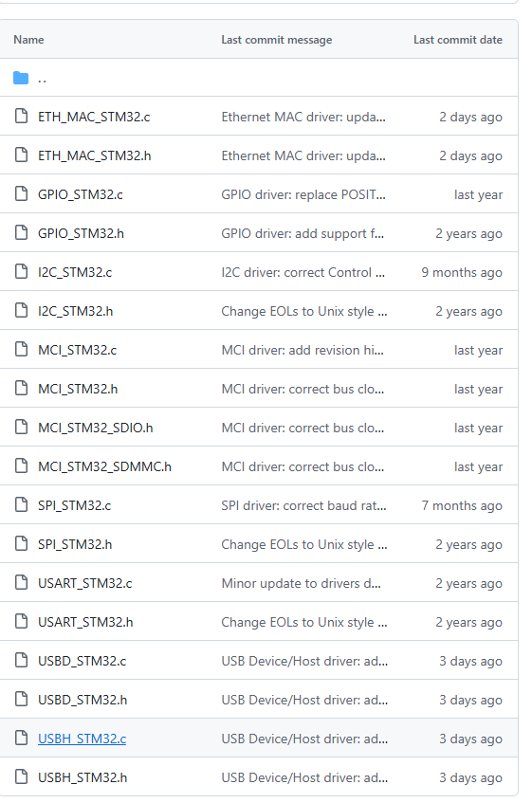Click the file icon next to MCI_STM32_SDIO.h

coord(21,428)
